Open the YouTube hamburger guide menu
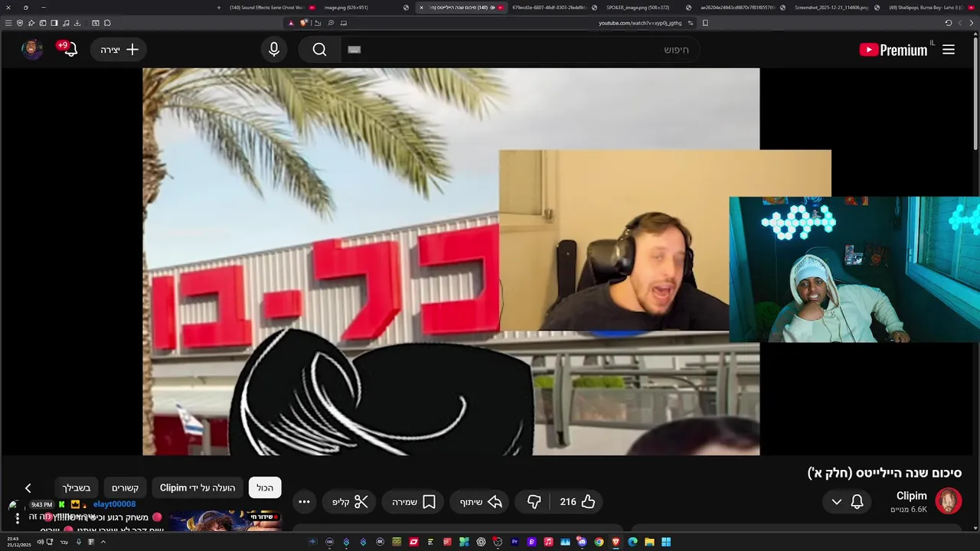 (x=949, y=50)
